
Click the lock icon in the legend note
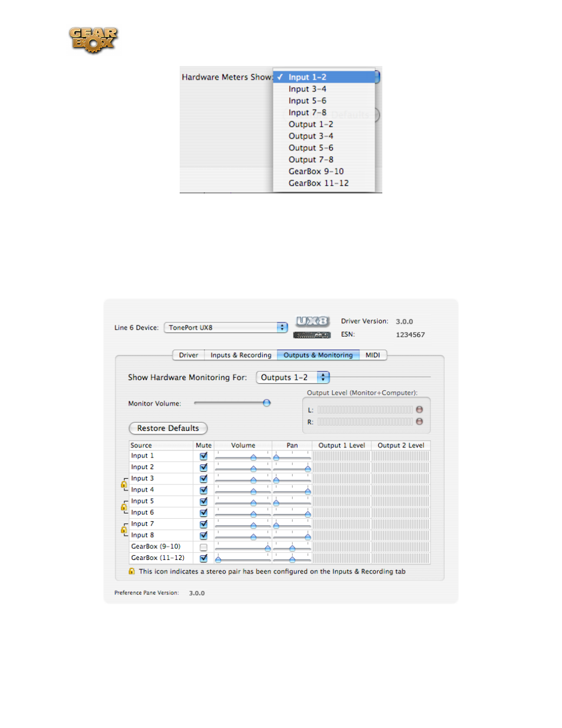point(132,571)
